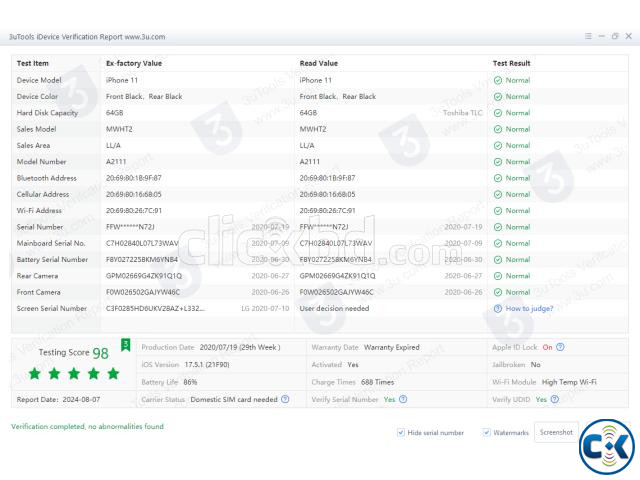
Task: Click Warranty Expired text
Action: 392,347
